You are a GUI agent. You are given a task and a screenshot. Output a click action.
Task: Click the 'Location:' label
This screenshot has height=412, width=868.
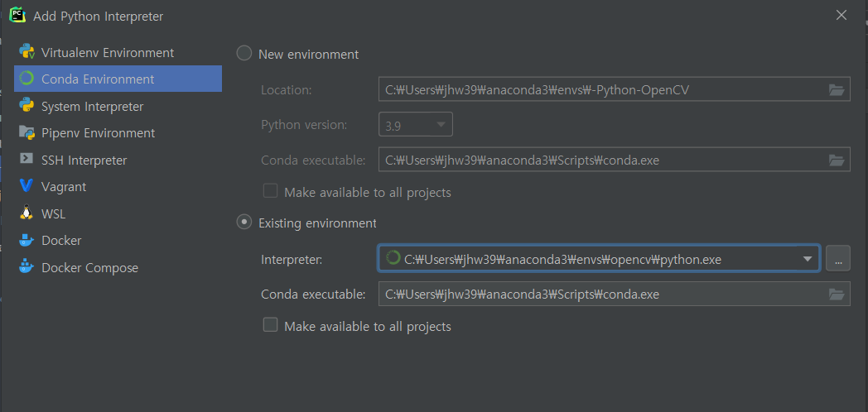coord(287,89)
